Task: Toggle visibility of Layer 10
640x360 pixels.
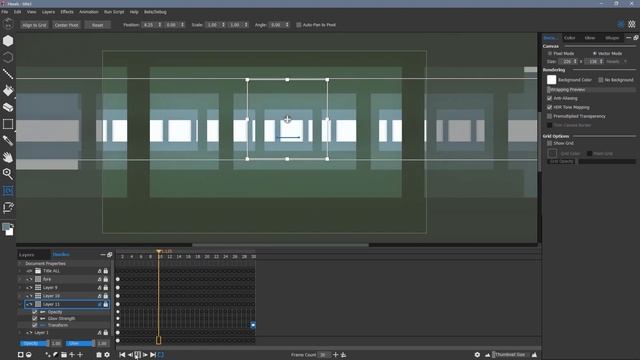Action: (29, 296)
